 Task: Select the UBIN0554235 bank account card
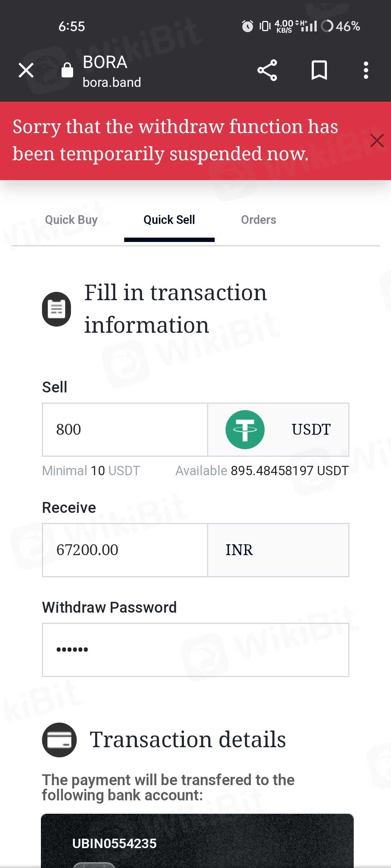tap(197, 843)
